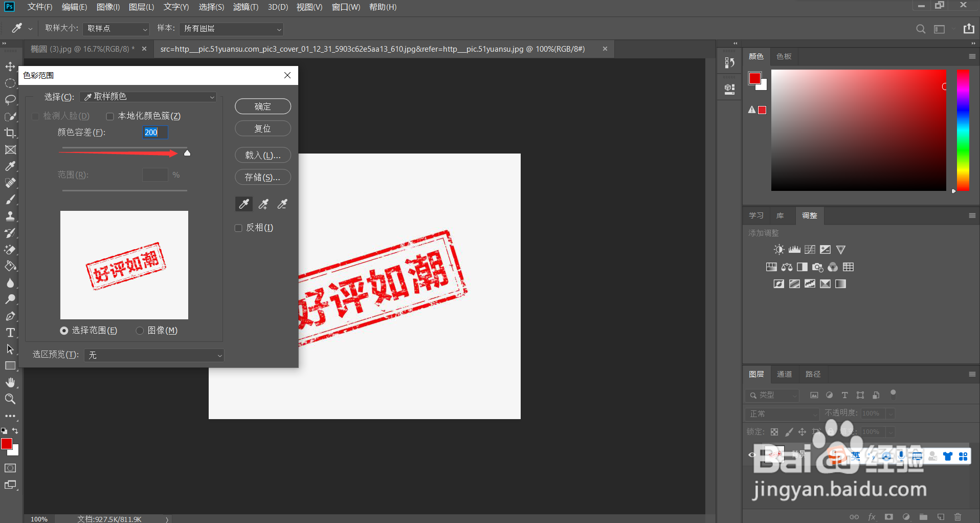Open the 取样大小 dropdown

[x=116, y=29]
